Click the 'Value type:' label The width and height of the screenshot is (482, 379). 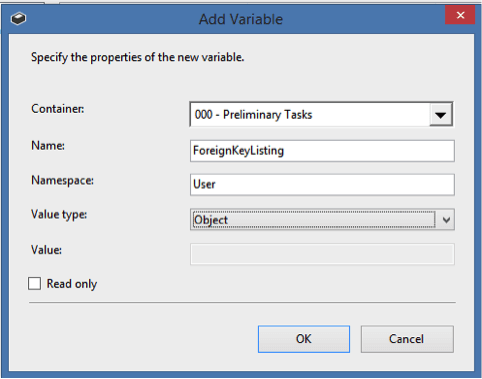[59, 215]
